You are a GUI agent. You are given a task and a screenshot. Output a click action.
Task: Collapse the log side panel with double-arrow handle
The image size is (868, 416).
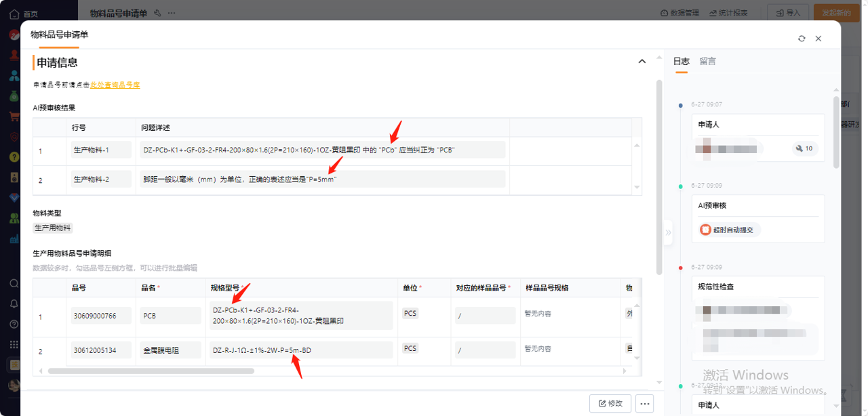tap(668, 232)
